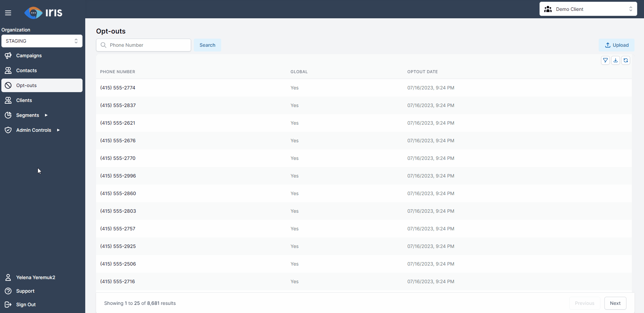644x313 pixels.
Task: Open the filter icon above the table
Action: pyautogui.click(x=605, y=60)
